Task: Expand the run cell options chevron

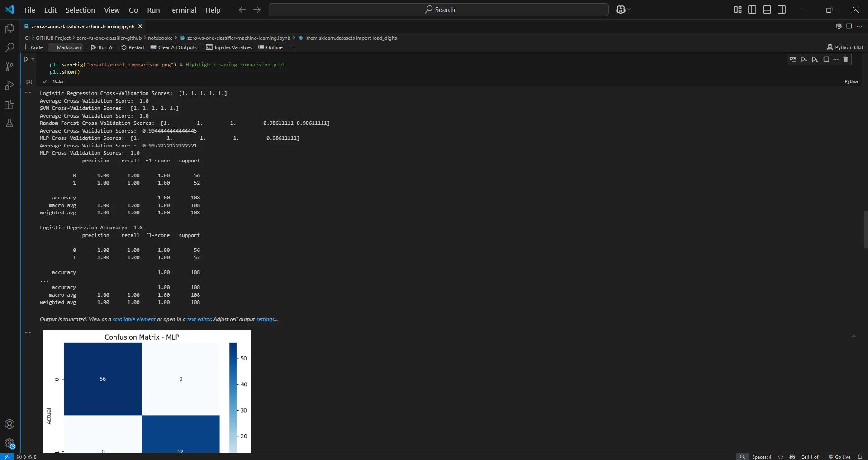Action: [x=33, y=59]
